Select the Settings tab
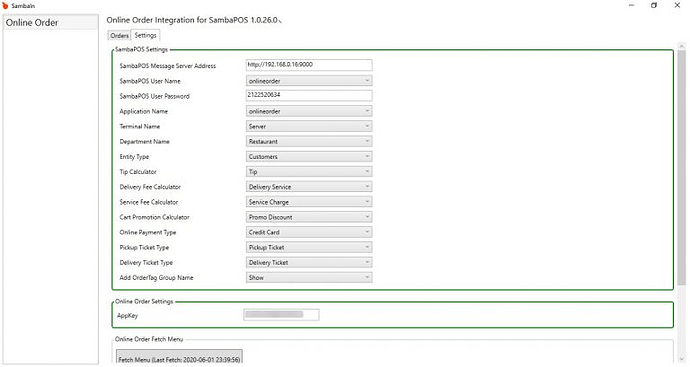The width and height of the screenshot is (690, 367). pos(145,35)
